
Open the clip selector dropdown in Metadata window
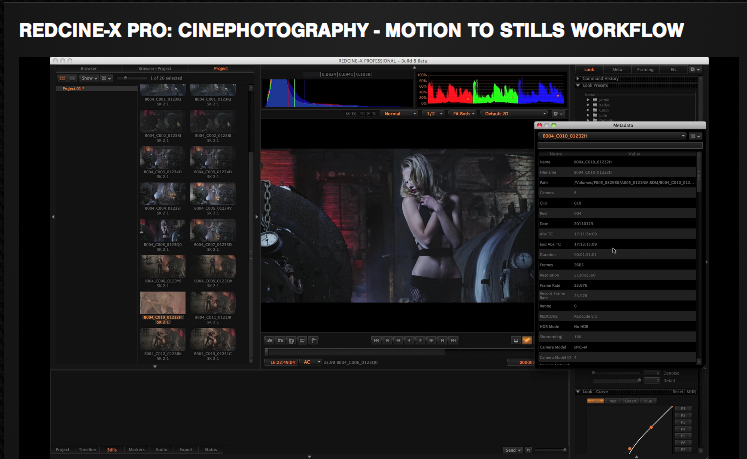[613, 136]
